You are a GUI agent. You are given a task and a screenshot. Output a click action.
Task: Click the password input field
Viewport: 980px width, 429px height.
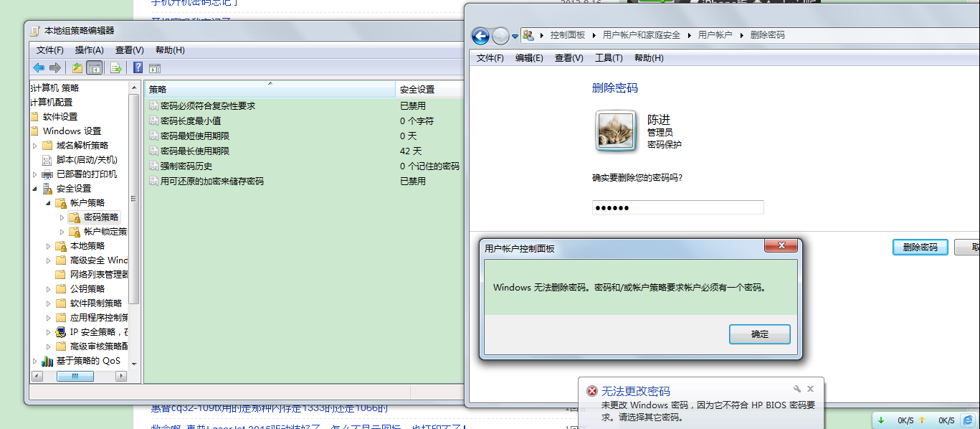677,207
